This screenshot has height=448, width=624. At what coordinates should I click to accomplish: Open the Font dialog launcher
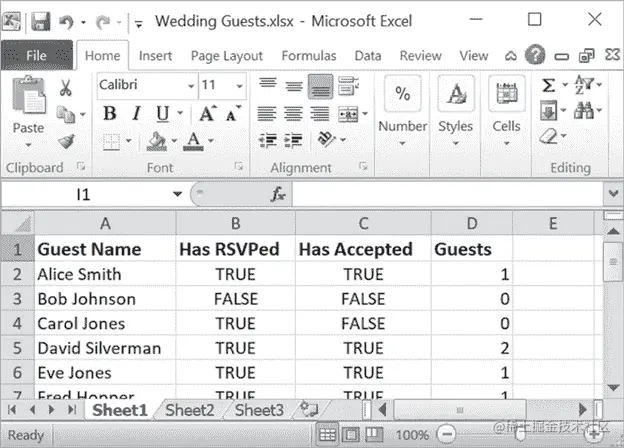(238, 166)
